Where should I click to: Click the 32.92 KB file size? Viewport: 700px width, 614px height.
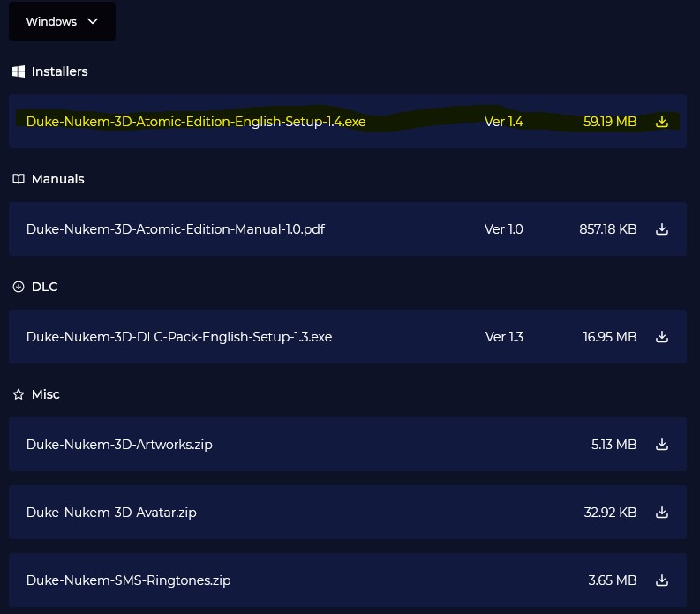coord(610,512)
